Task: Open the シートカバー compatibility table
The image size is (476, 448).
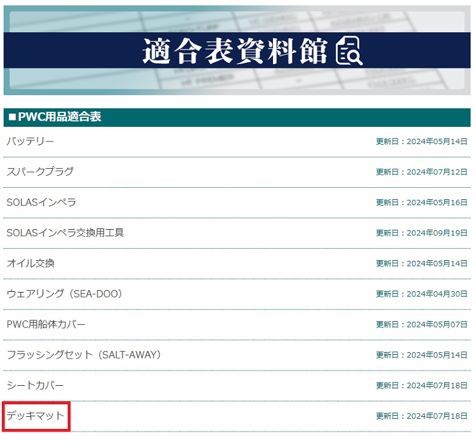Action: [x=36, y=385]
